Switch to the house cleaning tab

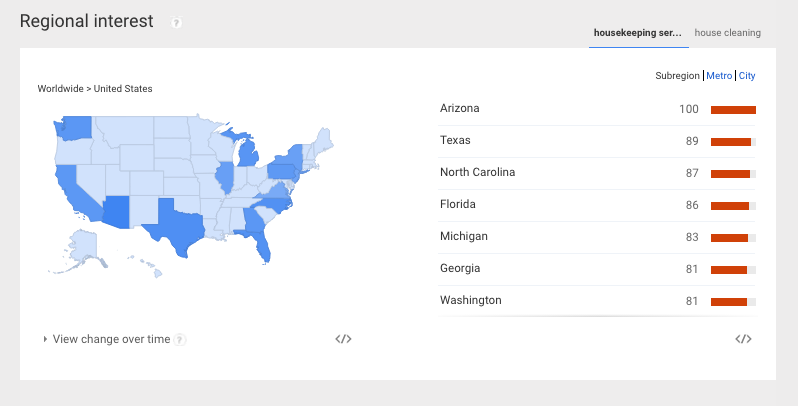[727, 32]
